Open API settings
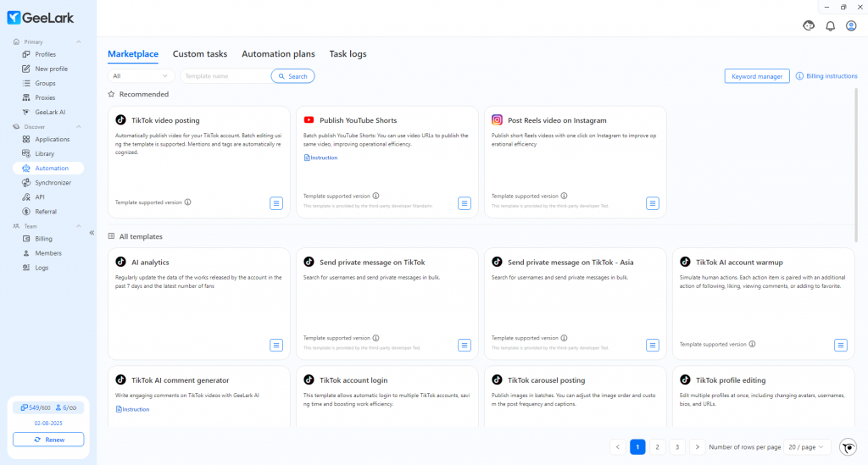 (39, 197)
